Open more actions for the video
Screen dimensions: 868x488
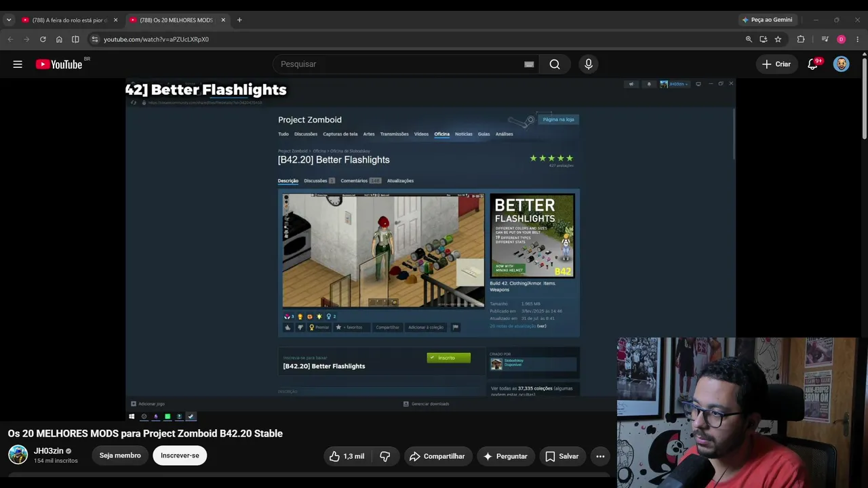(x=600, y=456)
